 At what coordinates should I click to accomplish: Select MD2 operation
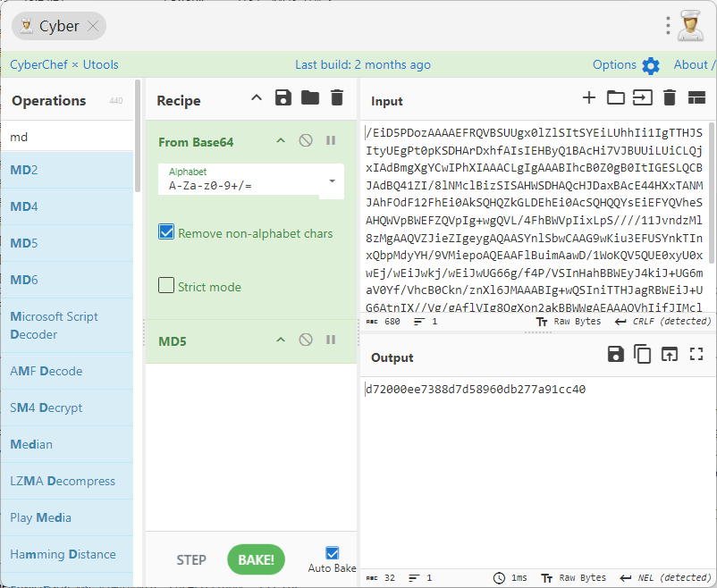(x=67, y=170)
